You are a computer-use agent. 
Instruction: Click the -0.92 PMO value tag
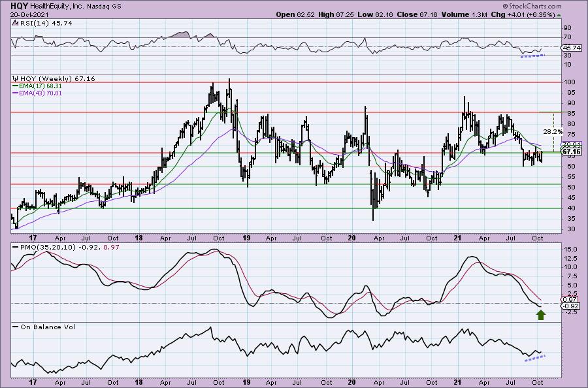pos(571,306)
